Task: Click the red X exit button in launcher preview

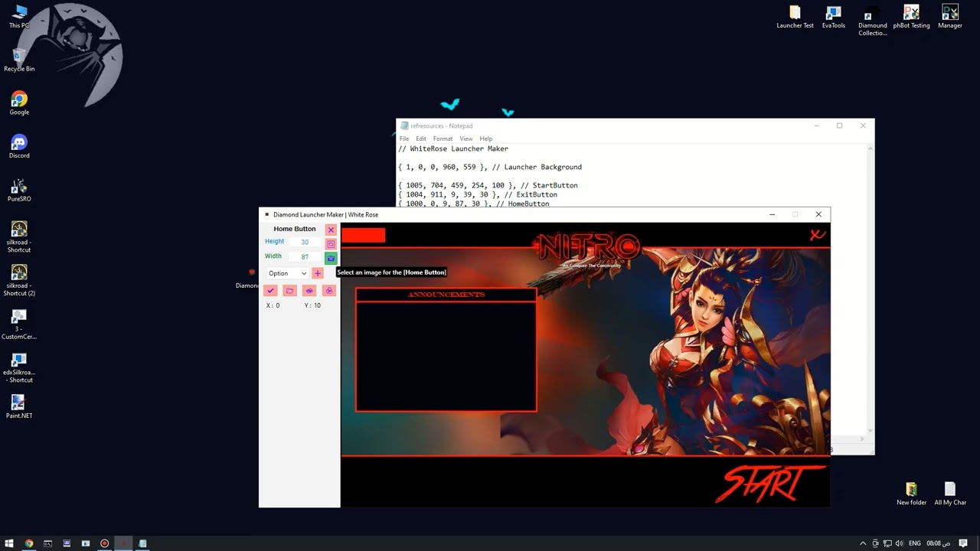Action: pyautogui.click(x=818, y=235)
